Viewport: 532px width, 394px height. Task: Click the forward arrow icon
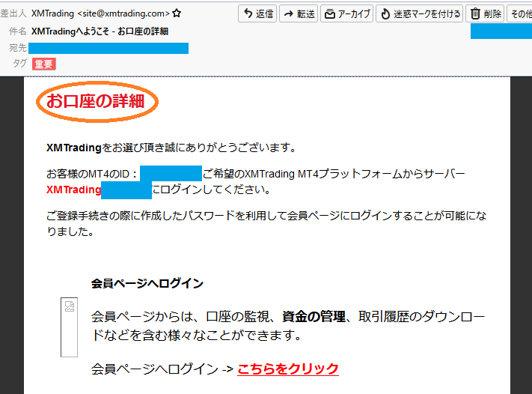289,14
